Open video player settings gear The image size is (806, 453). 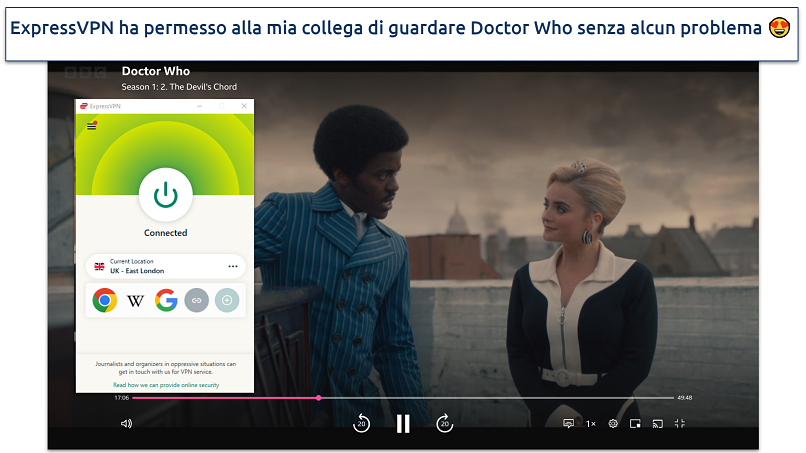613,424
